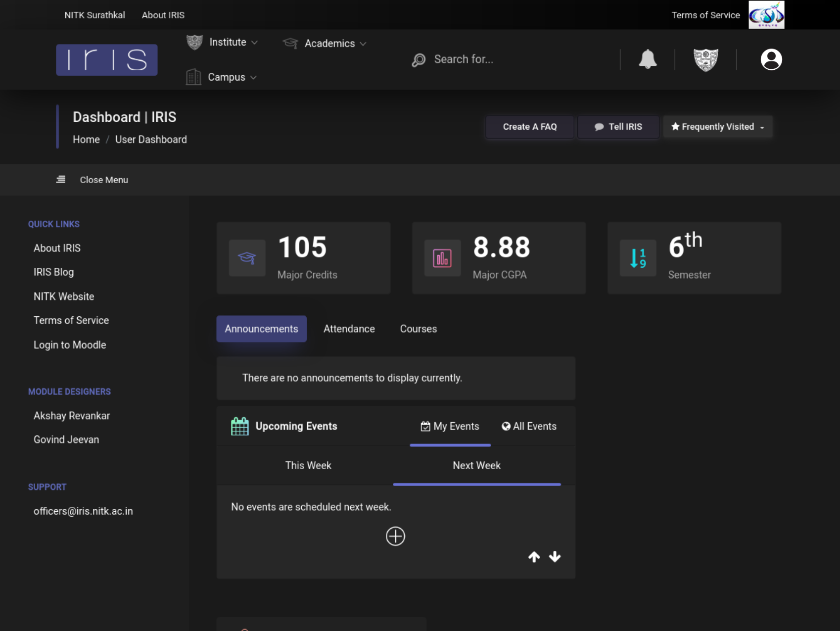Click the CSI logo thumbnail at top right

click(x=766, y=15)
